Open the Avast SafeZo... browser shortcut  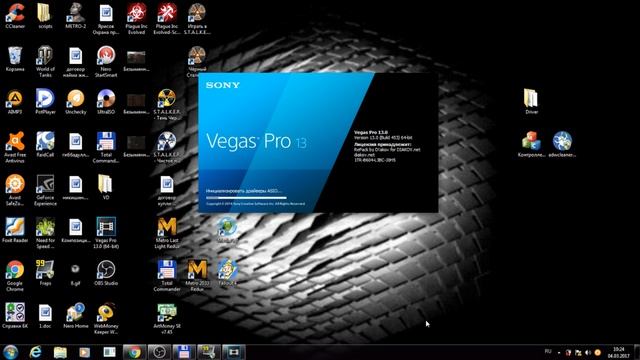[x=15, y=190]
